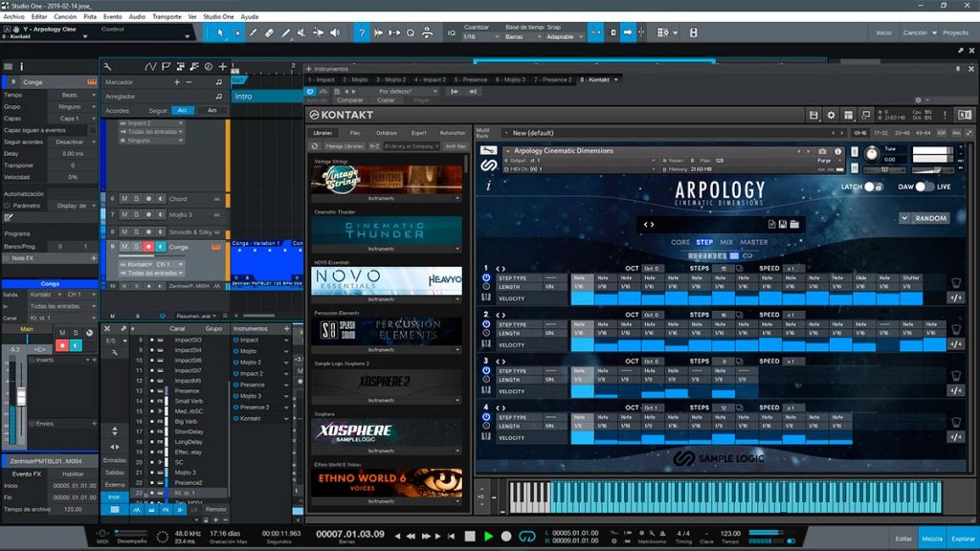The image size is (980, 551).
Task: Mute the Conga track
Action: click(124, 247)
